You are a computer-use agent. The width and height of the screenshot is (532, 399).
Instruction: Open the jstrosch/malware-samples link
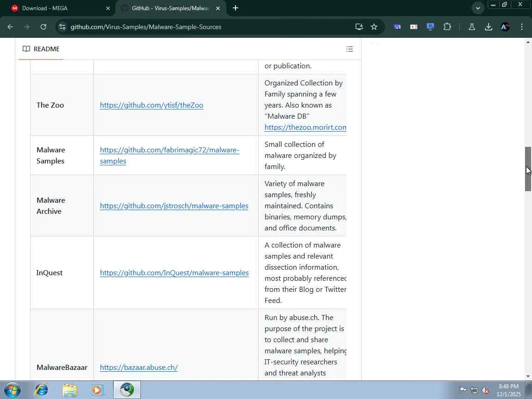point(174,206)
